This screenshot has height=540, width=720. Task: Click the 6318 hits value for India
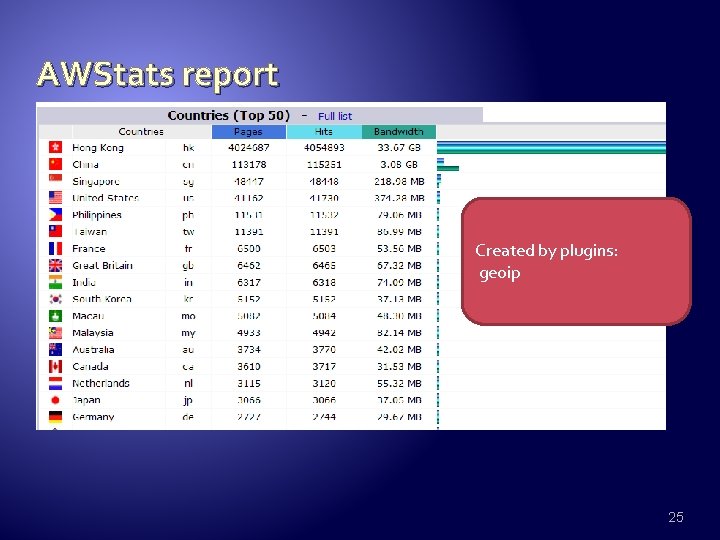click(x=324, y=282)
